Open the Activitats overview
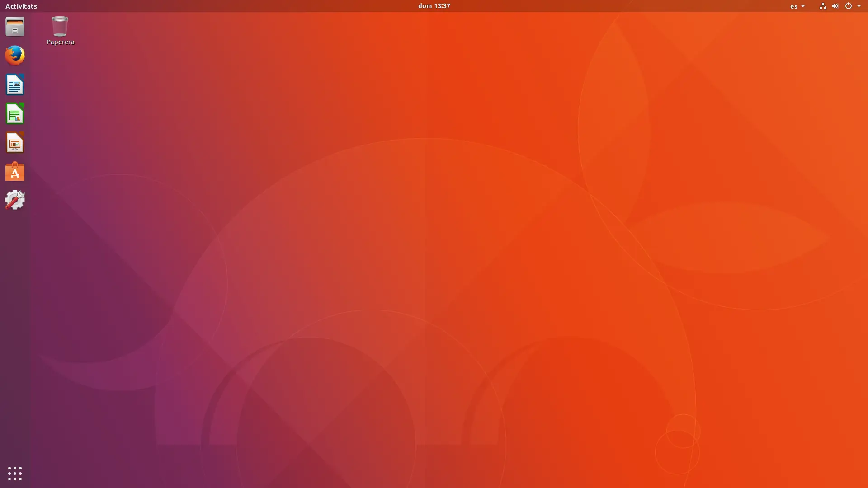868x488 pixels. 21,6
